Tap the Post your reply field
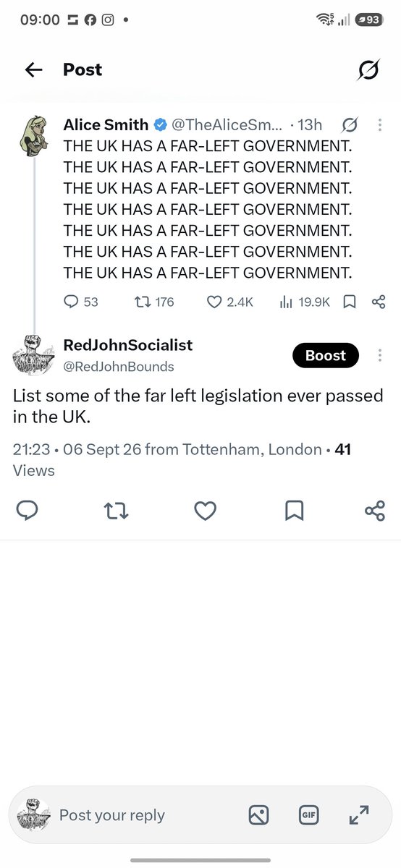This screenshot has height=868, width=401. click(112, 815)
